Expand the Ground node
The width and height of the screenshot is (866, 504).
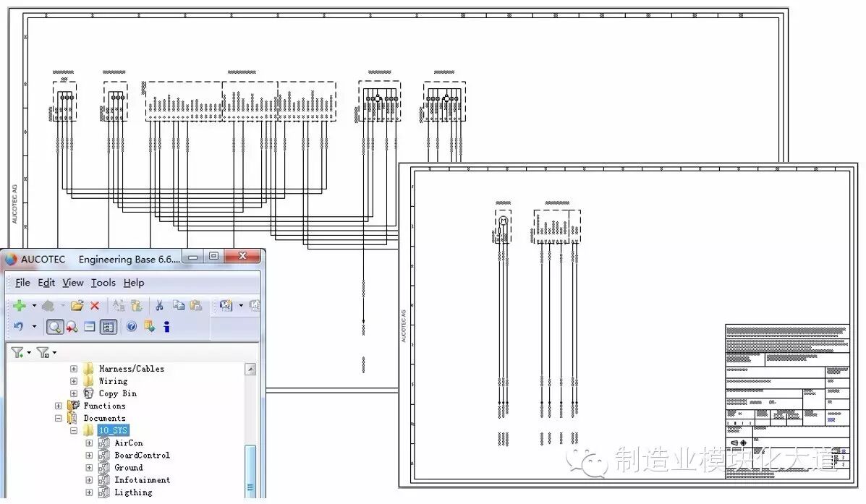[x=89, y=468]
